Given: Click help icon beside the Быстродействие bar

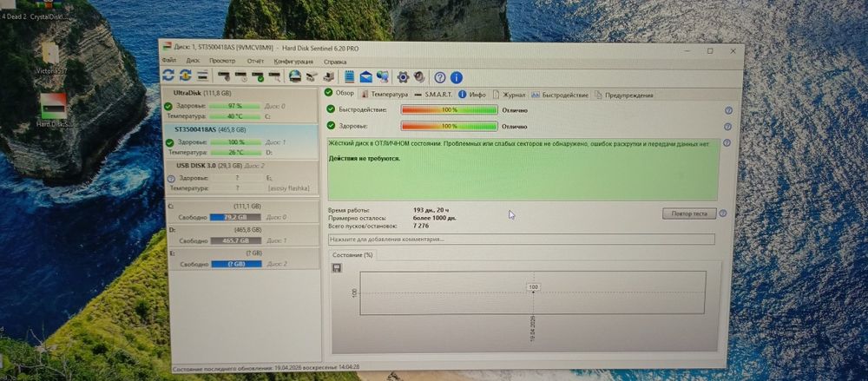Looking at the screenshot, I should pos(728,111).
